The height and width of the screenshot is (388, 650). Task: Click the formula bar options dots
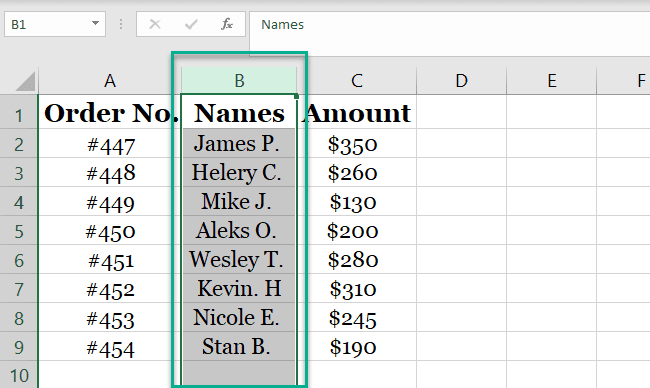coord(121,24)
